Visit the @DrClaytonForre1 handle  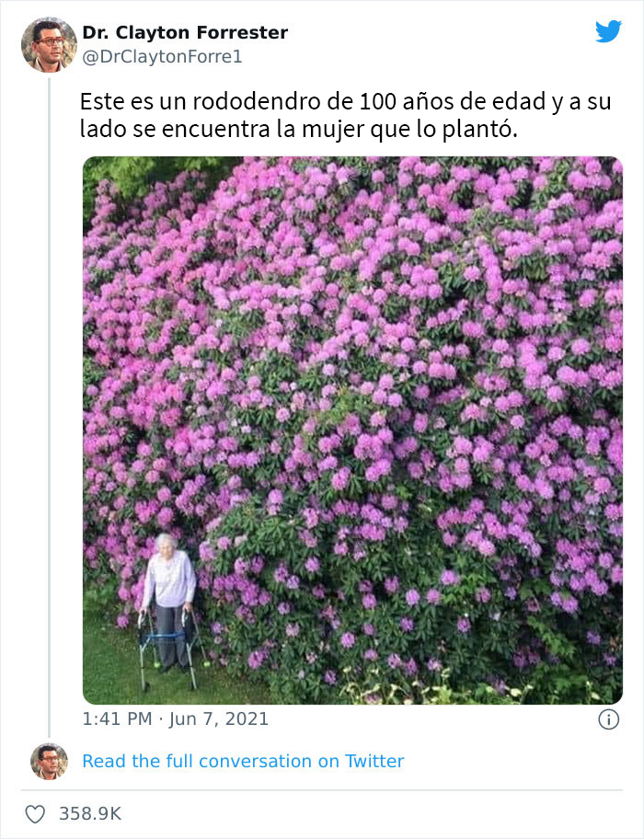(x=162, y=57)
